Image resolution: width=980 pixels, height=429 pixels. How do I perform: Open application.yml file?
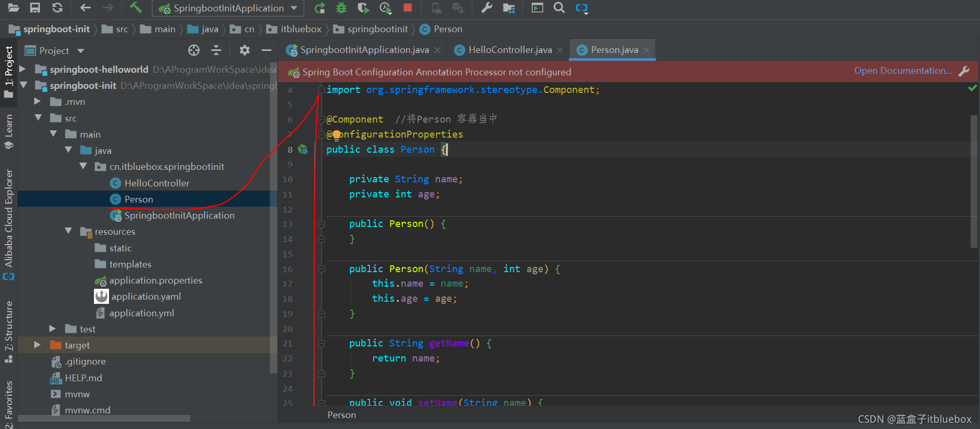pyautogui.click(x=142, y=313)
